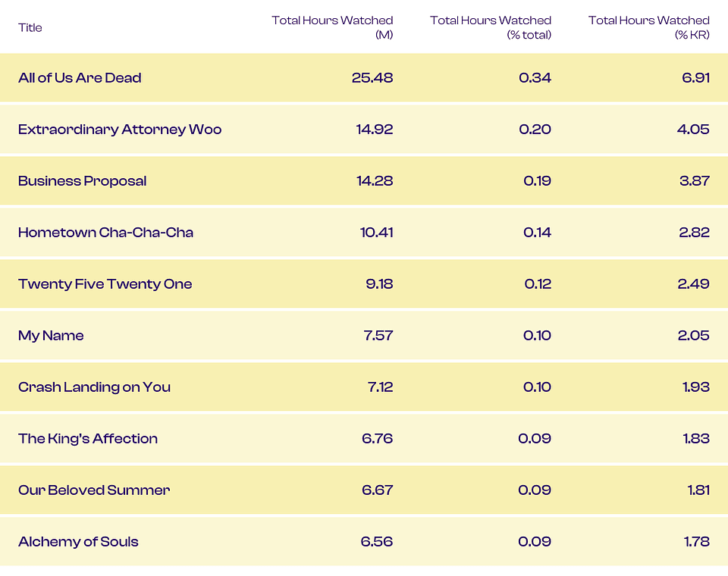Image resolution: width=728 pixels, height=576 pixels.
Task: Click the 6.56 hours value
Action: 377,541
